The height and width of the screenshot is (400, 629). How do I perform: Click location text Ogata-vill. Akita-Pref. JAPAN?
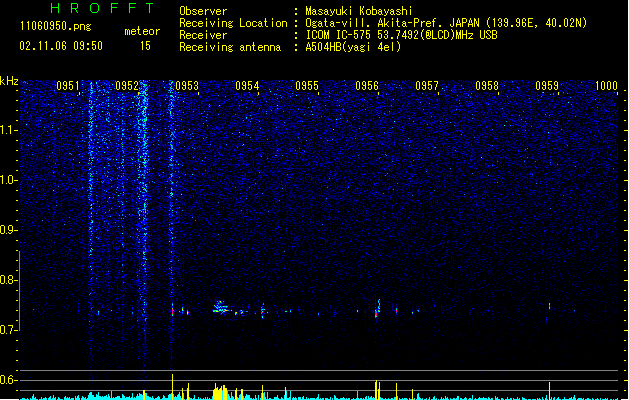click(392, 23)
